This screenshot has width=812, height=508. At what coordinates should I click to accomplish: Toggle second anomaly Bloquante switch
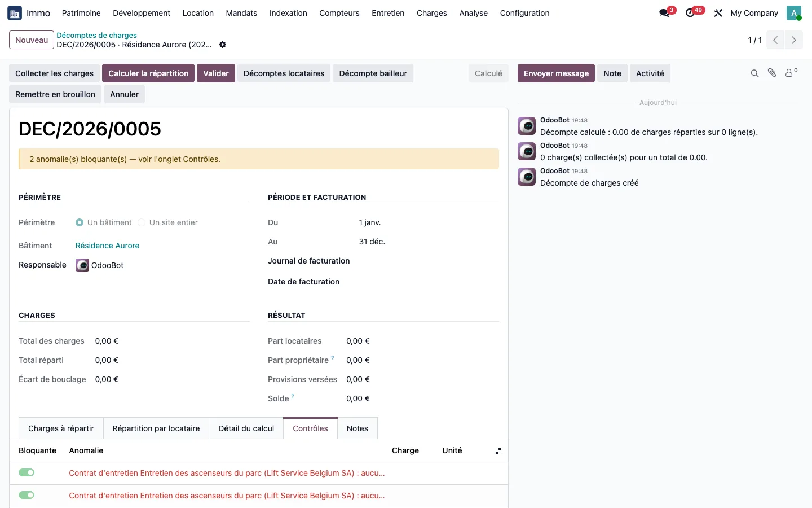coord(27,495)
